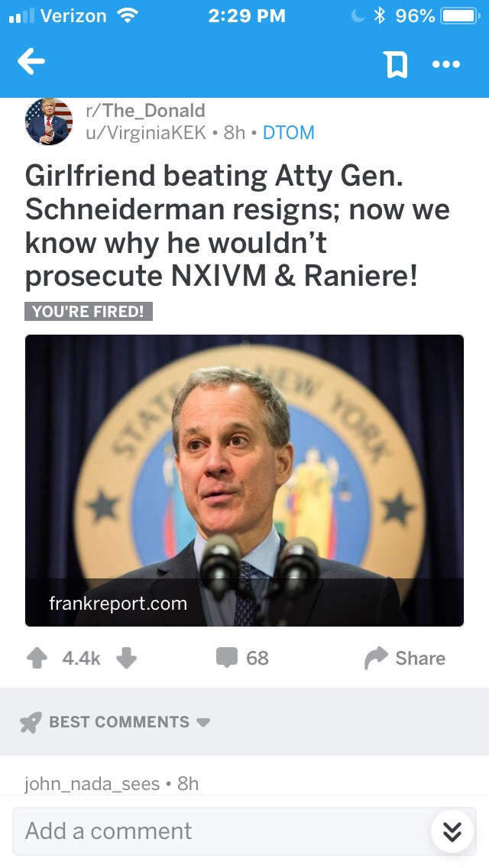
Task: Expand the Best Comments sort dropdown
Action: (x=203, y=722)
